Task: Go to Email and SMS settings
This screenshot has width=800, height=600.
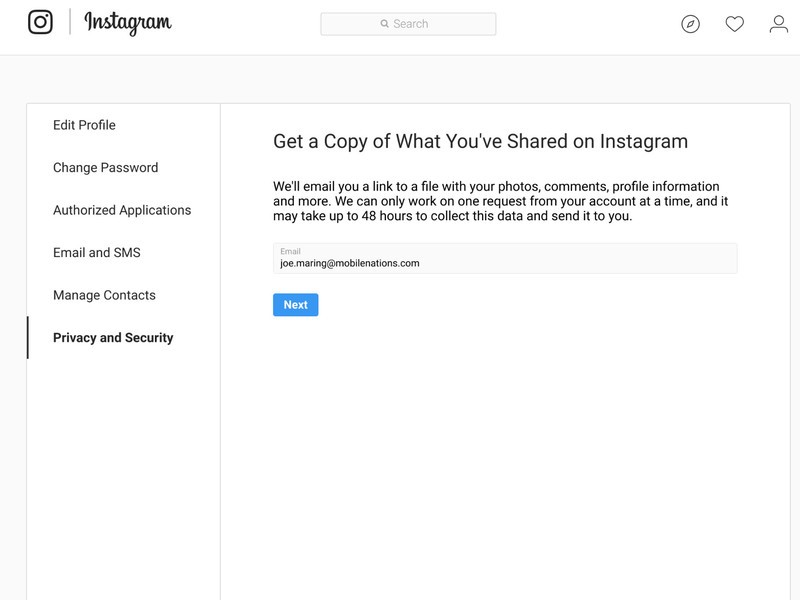Action: click(x=97, y=253)
